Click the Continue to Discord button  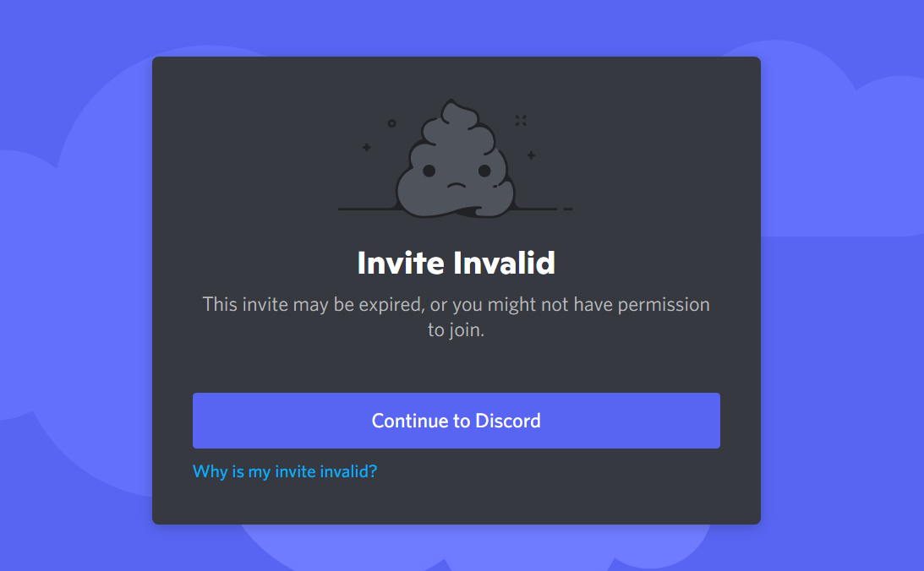click(457, 421)
